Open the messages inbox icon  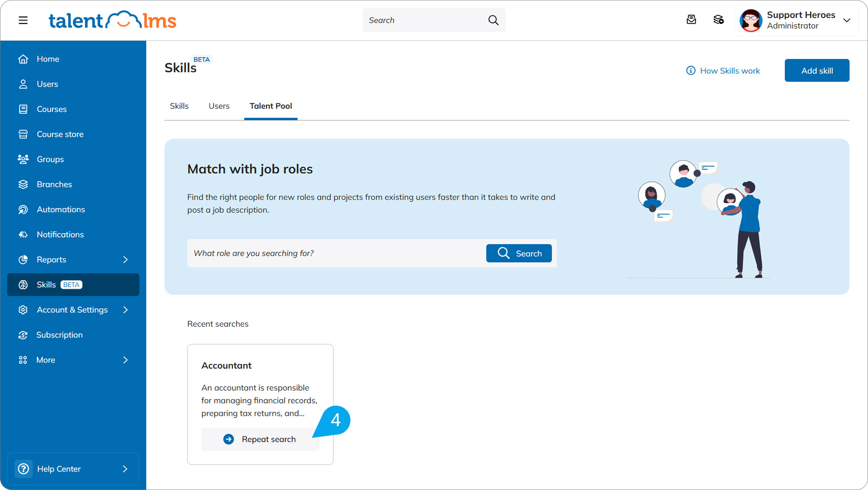coord(691,20)
